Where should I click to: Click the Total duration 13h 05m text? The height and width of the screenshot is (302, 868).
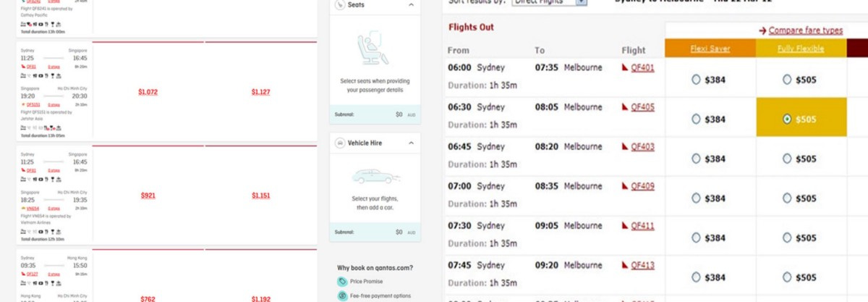(x=43, y=135)
